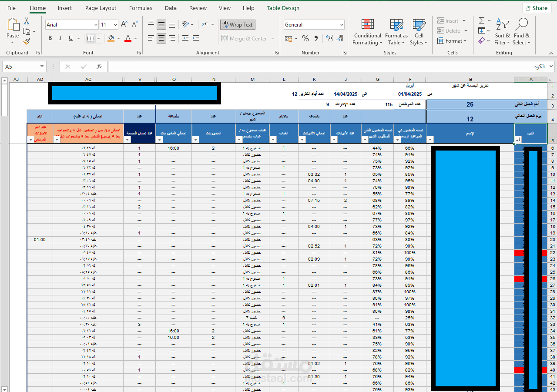Apply red Font Color swatch

(x=128, y=38)
